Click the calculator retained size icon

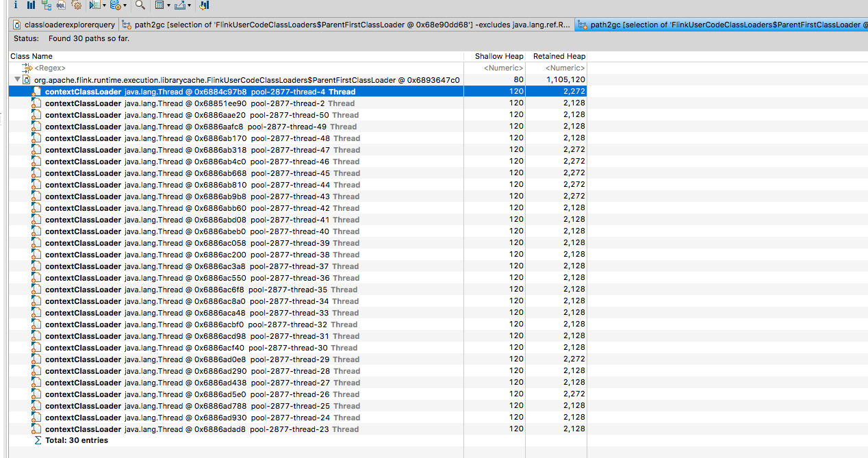(159, 5)
